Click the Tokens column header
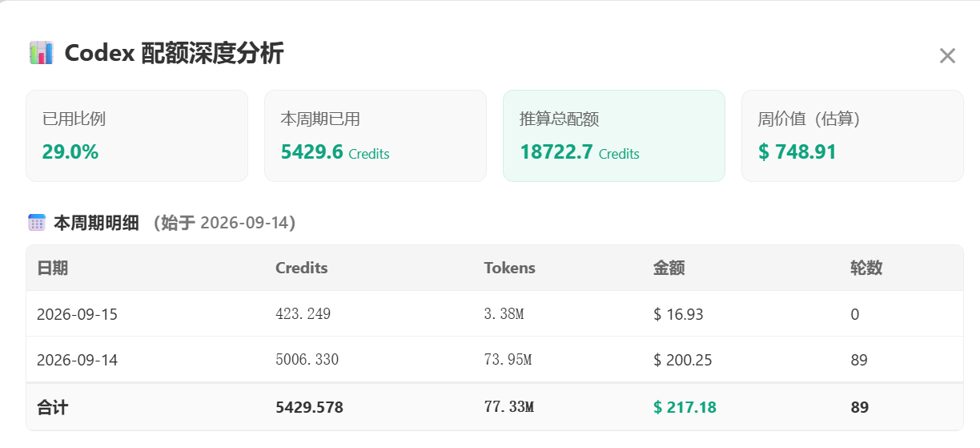This screenshot has height=448, width=980. [509, 268]
